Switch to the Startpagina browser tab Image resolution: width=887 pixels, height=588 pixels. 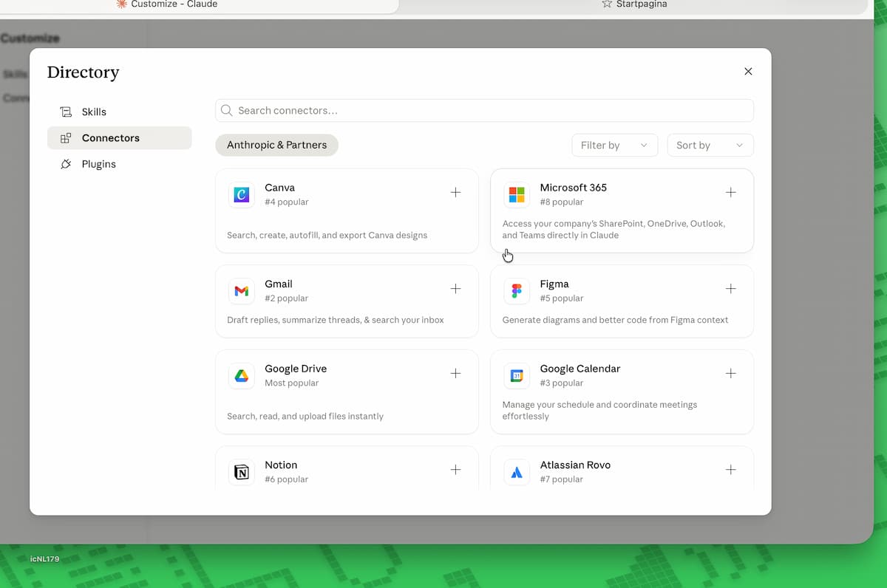coord(634,4)
